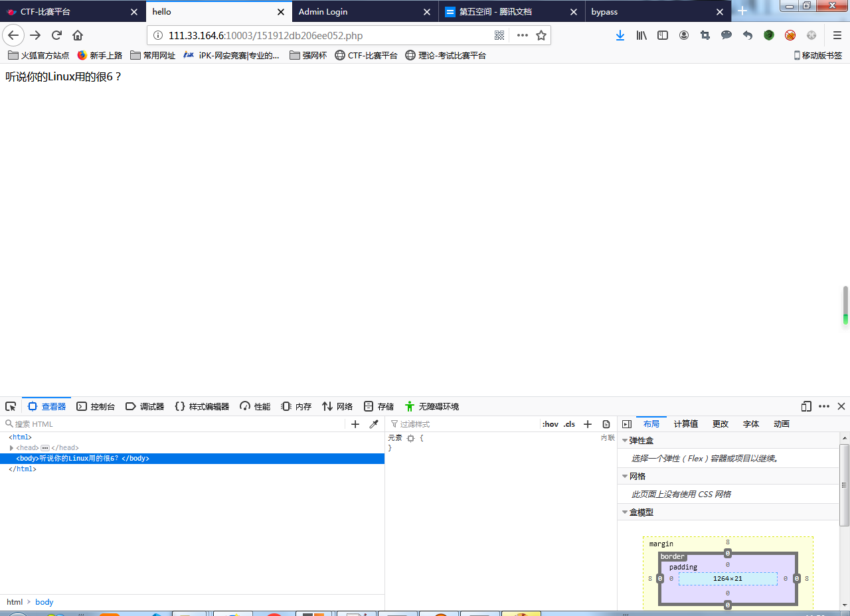Viewport: 850px width, 616px height.
Task: Open the Firefox downloads arrow icon
Action: (620, 35)
